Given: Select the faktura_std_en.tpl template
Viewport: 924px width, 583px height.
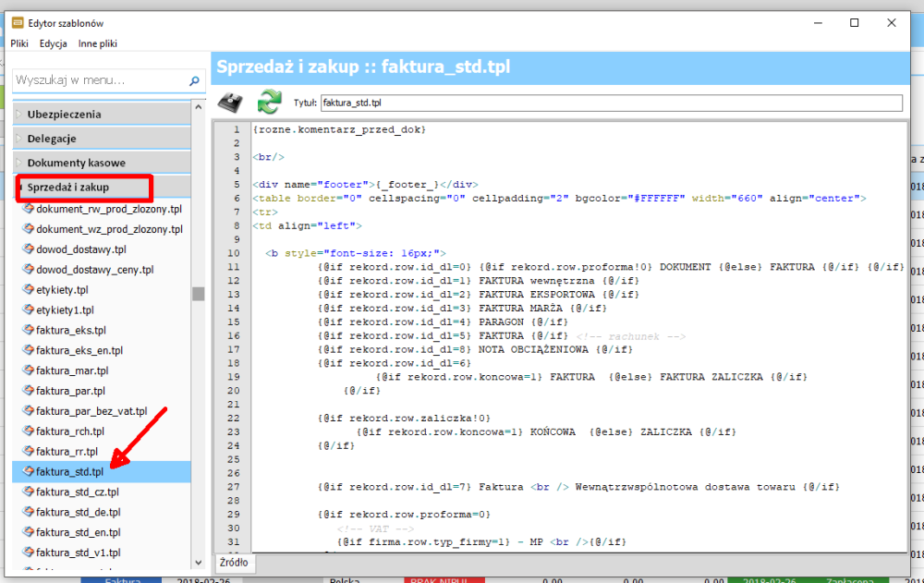Looking at the screenshot, I should 79,532.
